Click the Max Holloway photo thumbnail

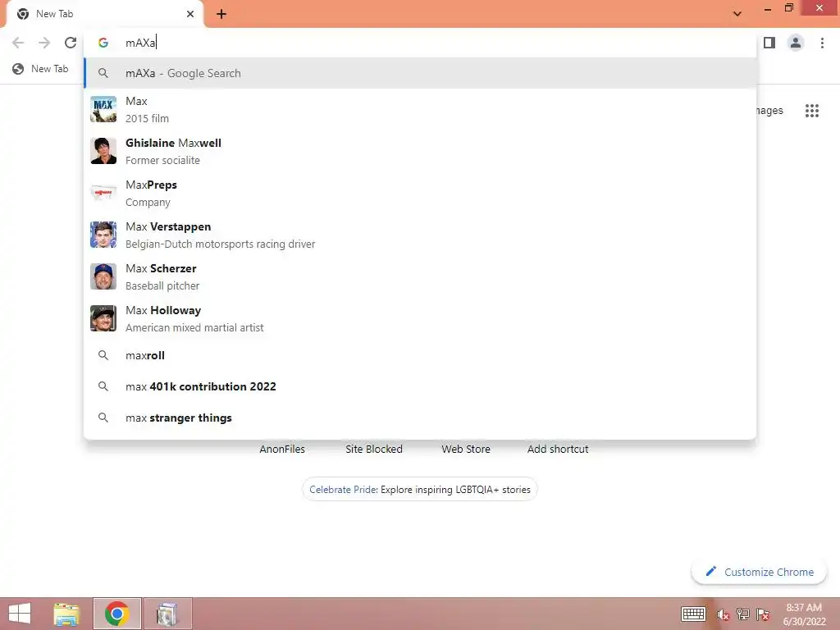[x=103, y=318]
